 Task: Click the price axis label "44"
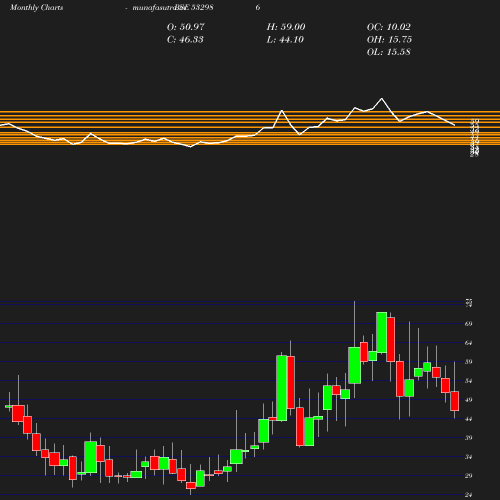[x=469, y=419]
